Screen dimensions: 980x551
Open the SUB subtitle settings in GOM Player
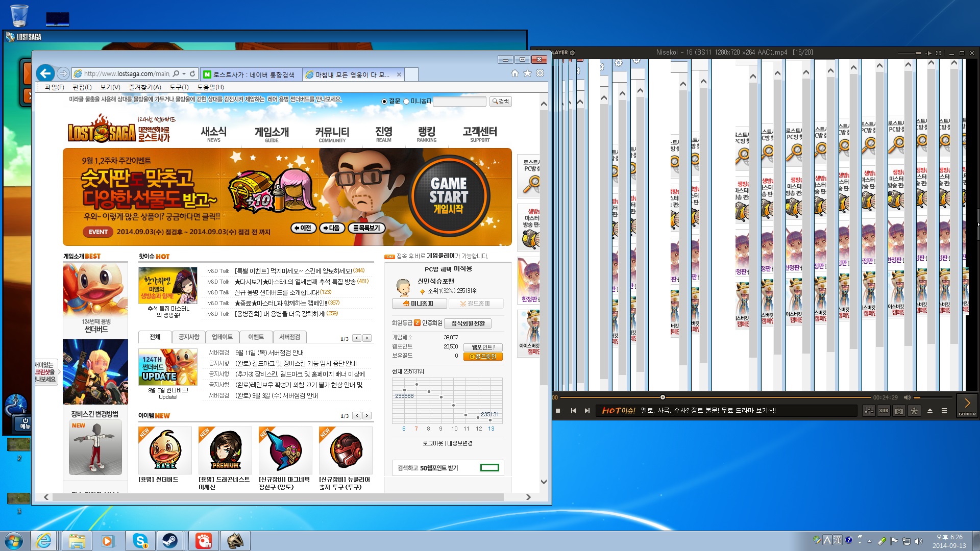tap(884, 411)
